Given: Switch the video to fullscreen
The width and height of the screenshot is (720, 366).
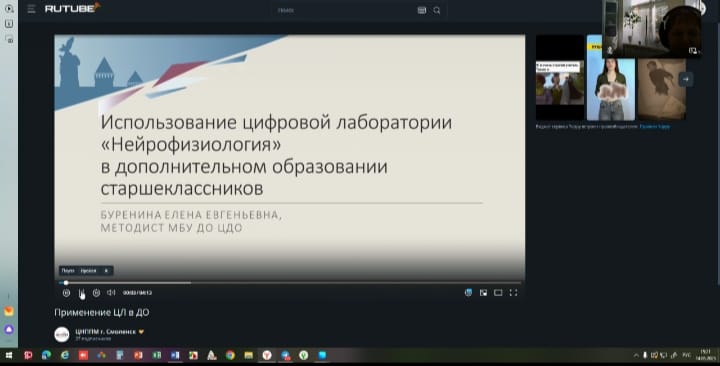Looking at the screenshot, I should click(x=513, y=293).
